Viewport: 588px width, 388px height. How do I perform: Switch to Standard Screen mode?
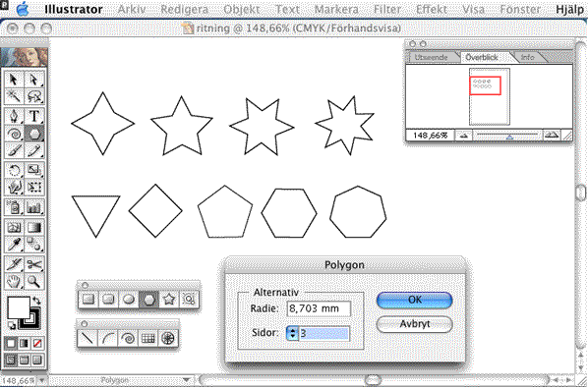[11, 360]
